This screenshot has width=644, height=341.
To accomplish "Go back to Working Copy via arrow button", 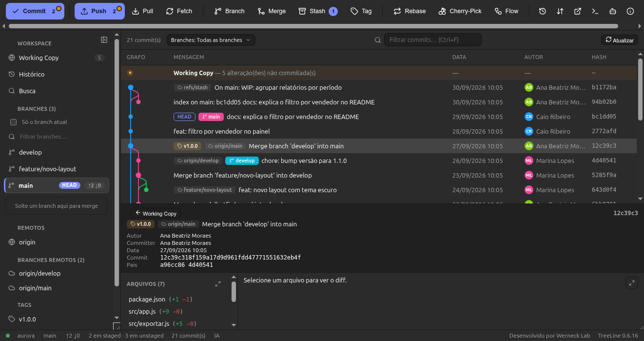I will [x=156, y=213].
